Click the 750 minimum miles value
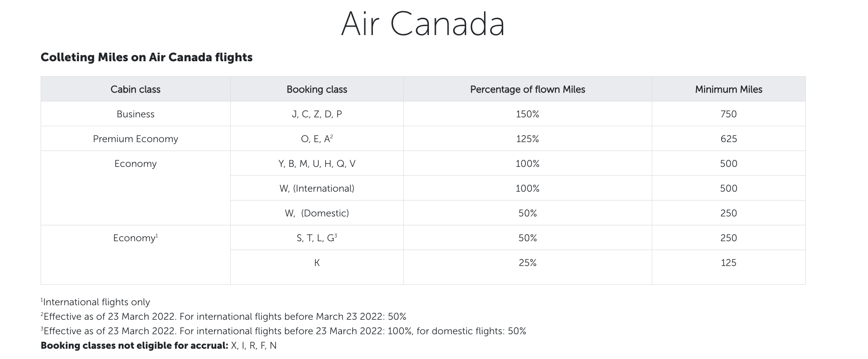 [728, 114]
